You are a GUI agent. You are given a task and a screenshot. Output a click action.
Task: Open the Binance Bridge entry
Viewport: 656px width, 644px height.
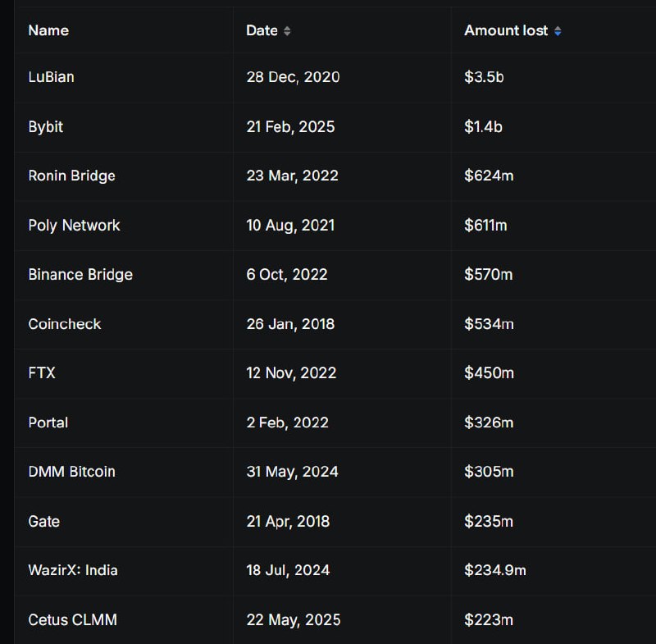click(80, 274)
